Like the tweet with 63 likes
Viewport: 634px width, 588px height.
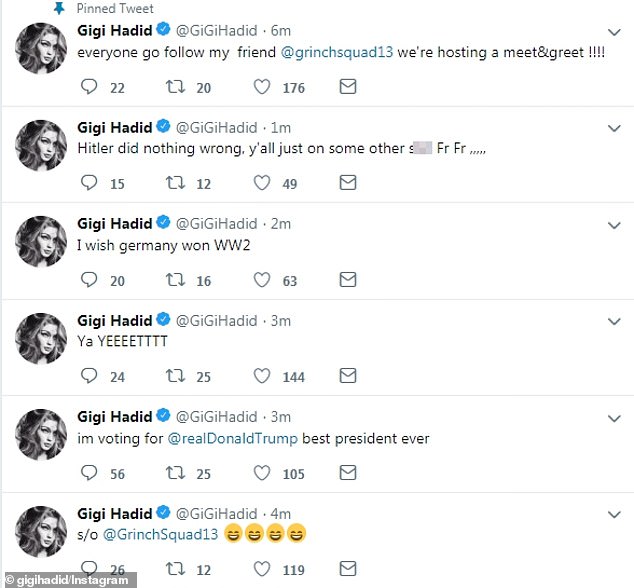point(262,280)
